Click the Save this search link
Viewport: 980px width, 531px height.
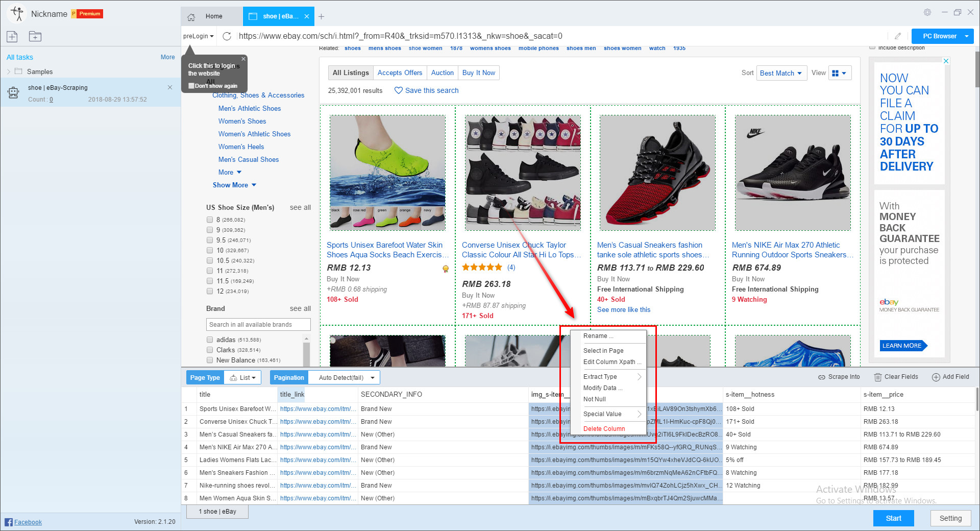coord(431,90)
